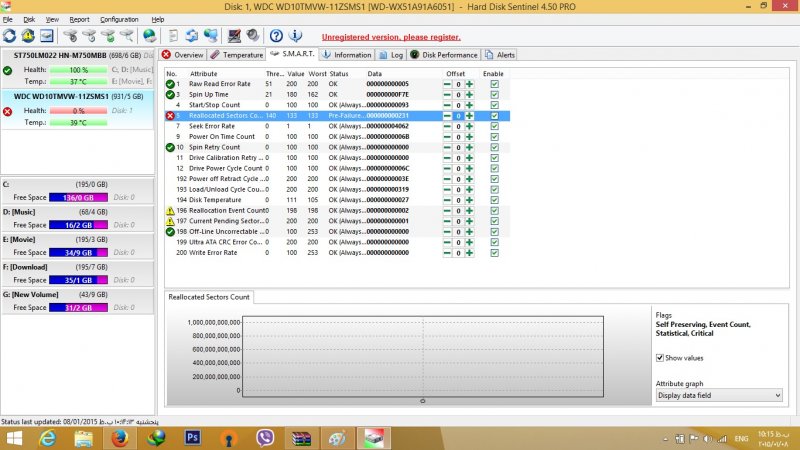Click plus offset button for Seek Error Rate
The width and height of the screenshot is (800, 450).
tap(469, 127)
